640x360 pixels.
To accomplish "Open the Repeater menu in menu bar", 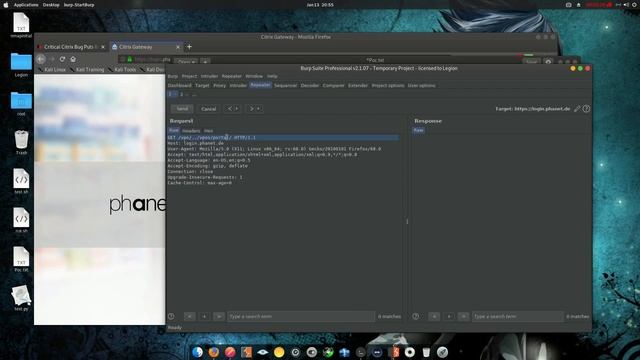I will click(x=231, y=76).
